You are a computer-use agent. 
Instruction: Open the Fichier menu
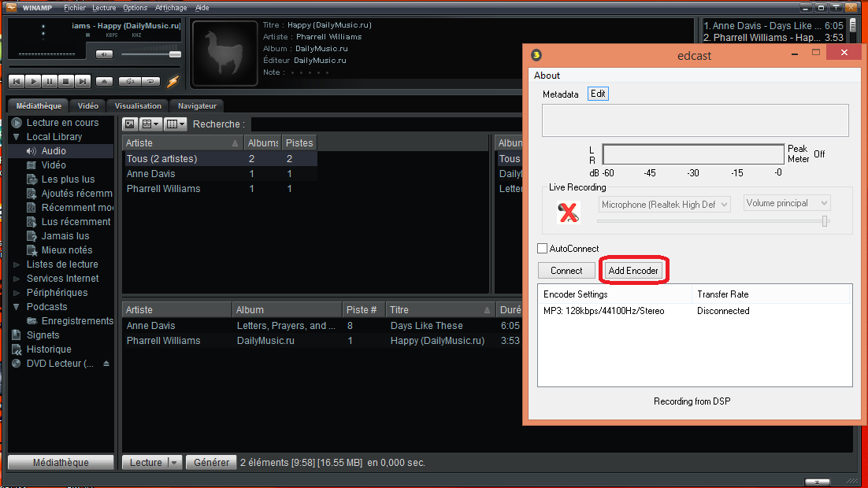click(x=75, y=8)
